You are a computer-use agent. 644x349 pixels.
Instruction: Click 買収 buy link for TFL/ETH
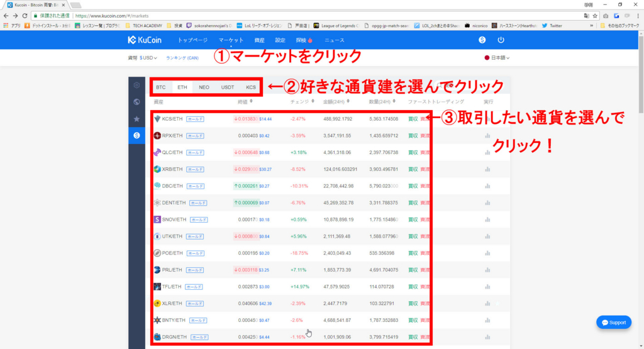[413, 287]
